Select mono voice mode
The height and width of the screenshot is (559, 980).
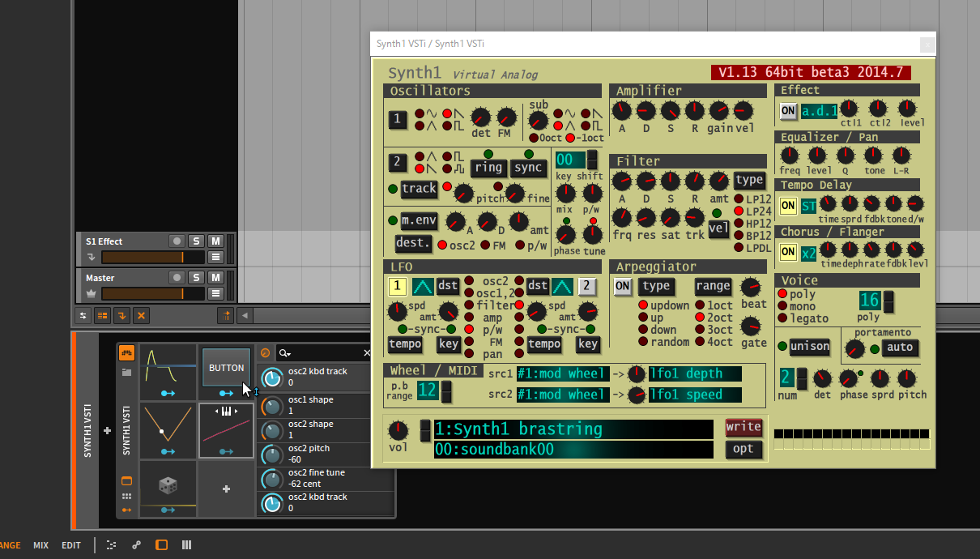click(782, 307)
